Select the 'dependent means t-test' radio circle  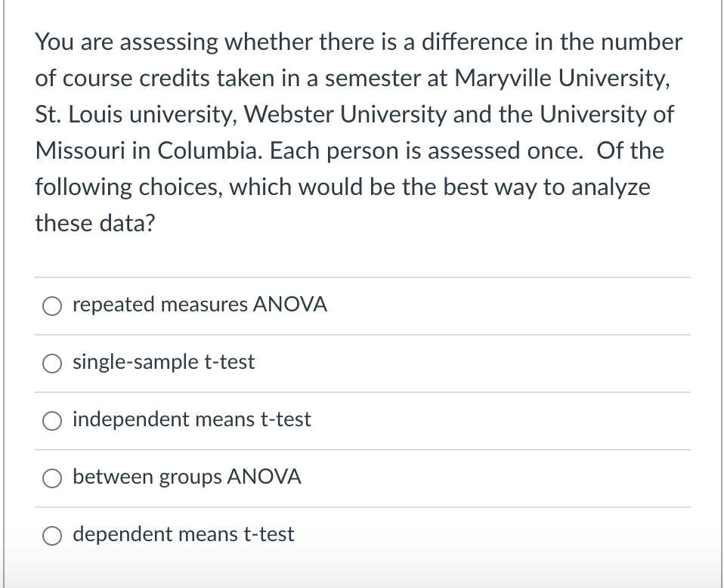click(51, 535)
